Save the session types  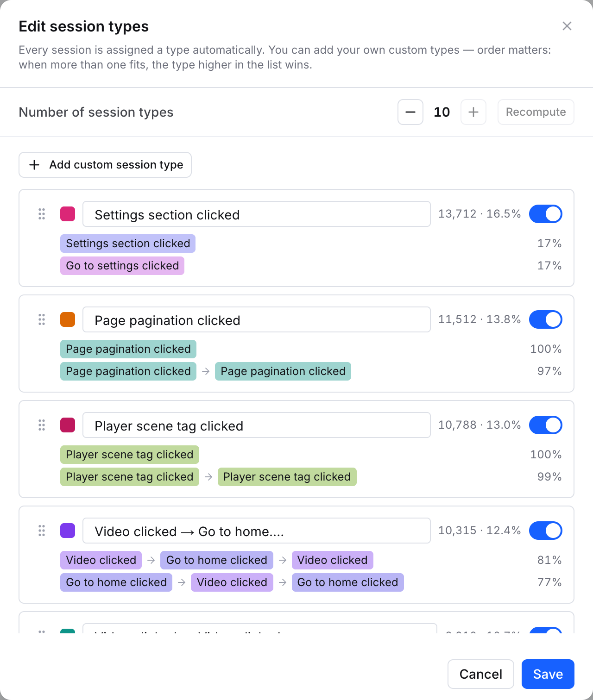[548, 674]
